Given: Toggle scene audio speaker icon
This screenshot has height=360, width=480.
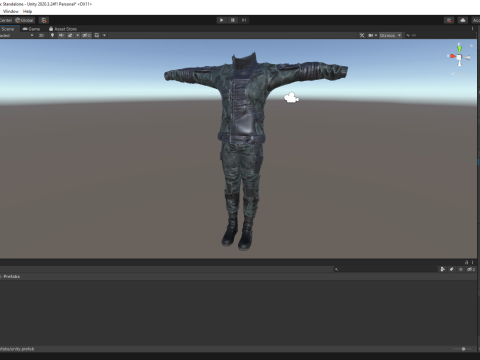Looking at the screenshot, I should point(61,35).
